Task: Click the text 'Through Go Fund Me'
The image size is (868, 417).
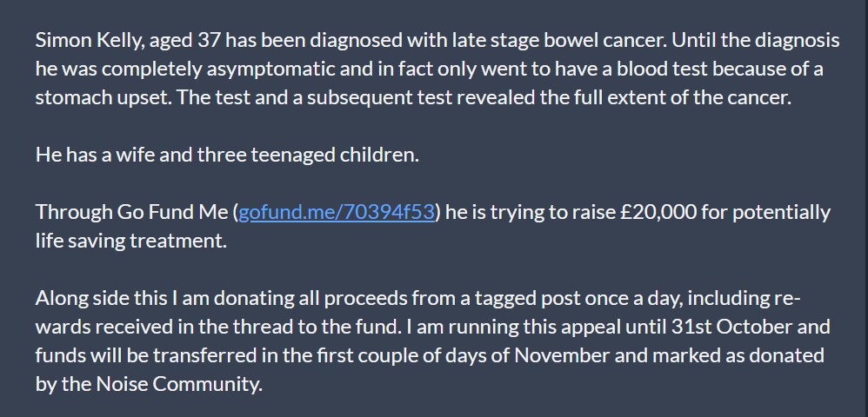Action: coord(133,212)
